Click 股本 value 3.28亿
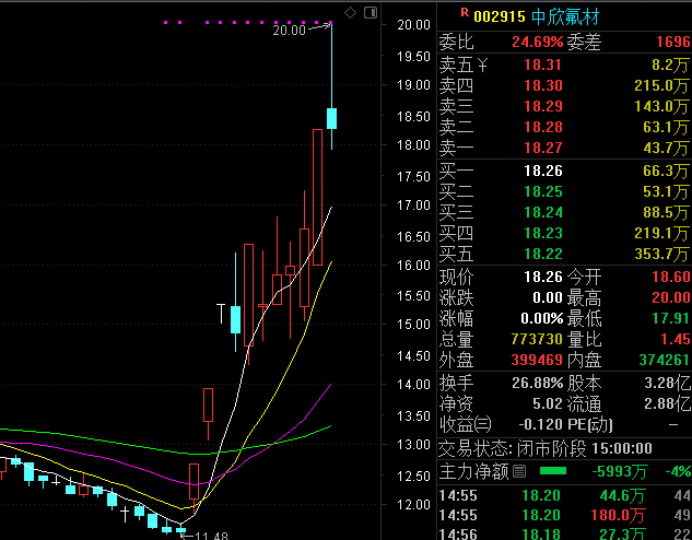The height and width of the screenshot is (540, 692). 667,383
